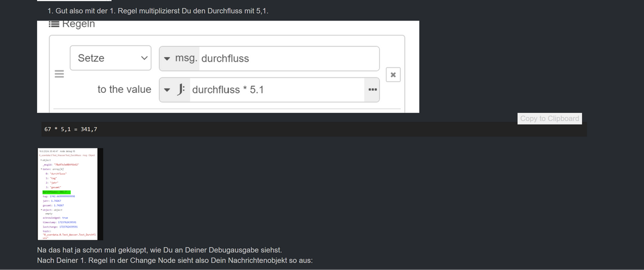Viewport: 644px width, 270px height.
Task: Collapse the 'daten: array[4]' debug entry
Action: point(41,169)
